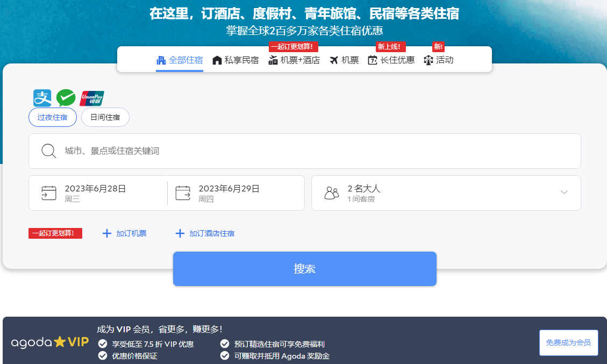The width and height of the screenshot is (607, 364).
Task: Switch to the 机票+酒店 tab
Action: [294, 60]
